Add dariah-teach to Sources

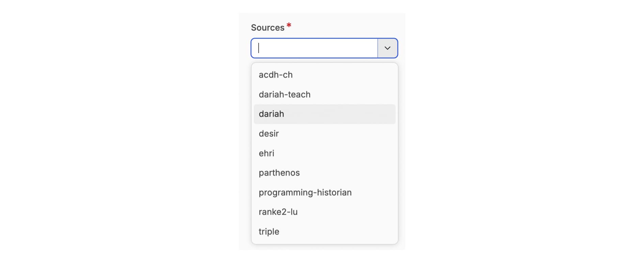(x=285, y=94)
